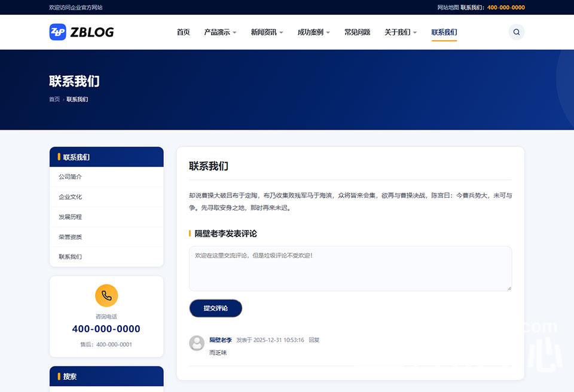The width and height of the screenshot is (574, 392).
Task: Click the 首页 breadcrumb link
Action: tap(54, 99)
